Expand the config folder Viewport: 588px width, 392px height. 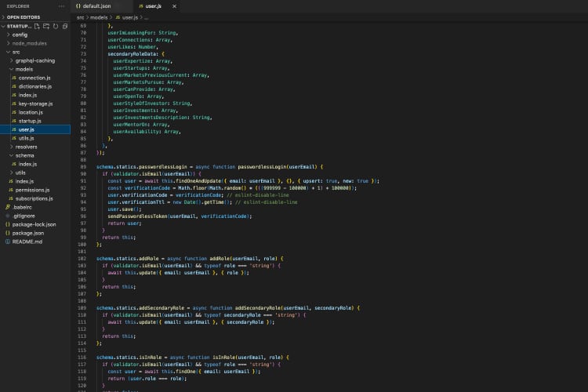click(20, 34)
